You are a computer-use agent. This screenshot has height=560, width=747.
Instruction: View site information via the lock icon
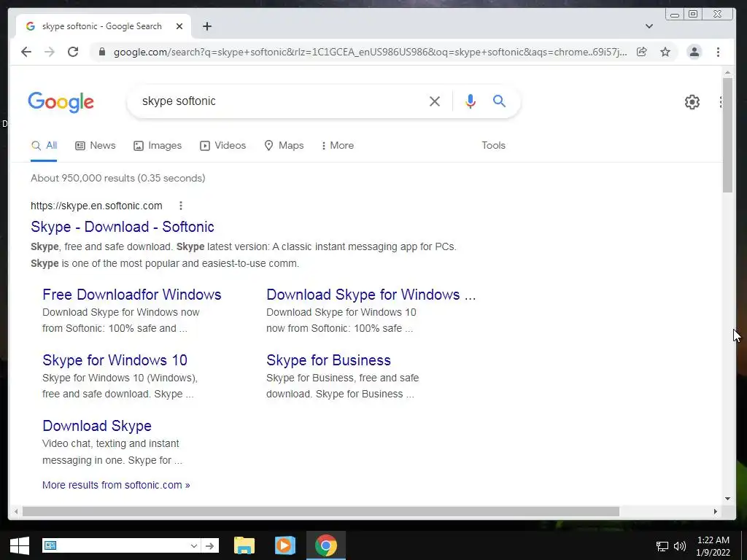pyautogui.click(x=102, y=52)
